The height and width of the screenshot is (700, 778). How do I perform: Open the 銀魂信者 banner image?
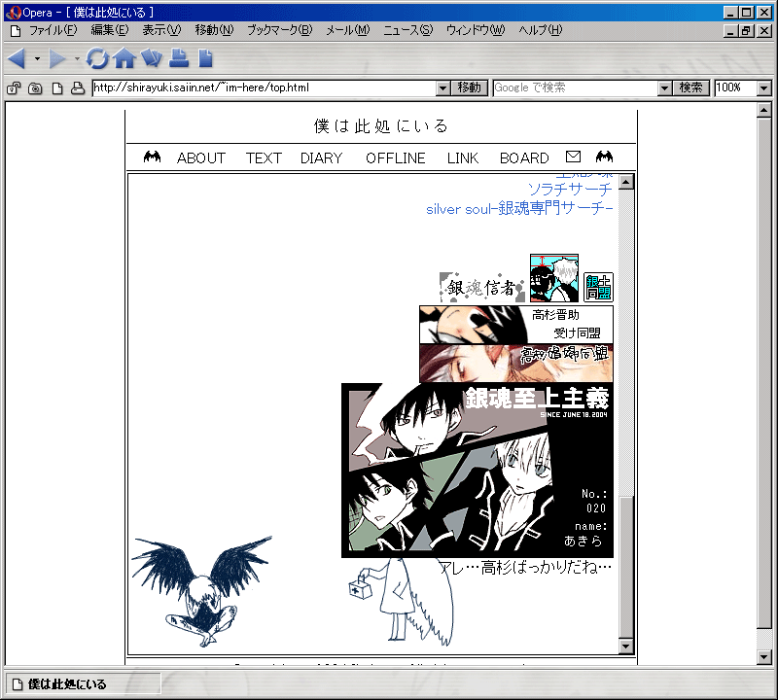[x=482, y=287]
